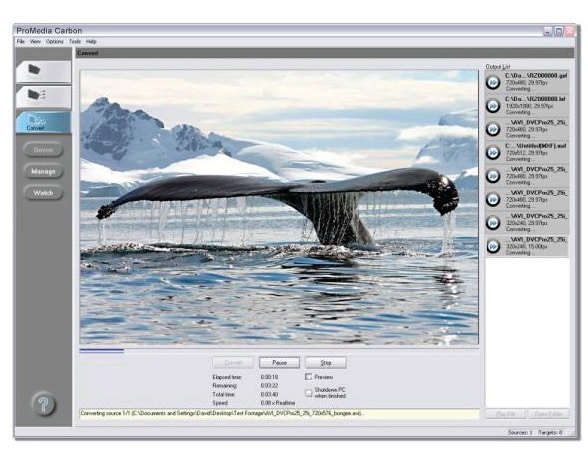
Task: Click the Watch button in the sidebar
Action: point(44,193)
